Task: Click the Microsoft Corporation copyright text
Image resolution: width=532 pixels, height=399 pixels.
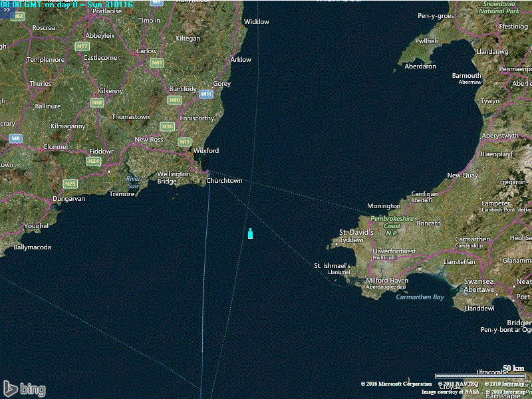Action: [396, 384]
